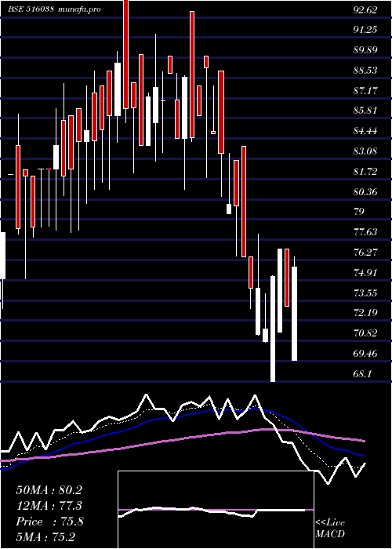Click the 74.91 price axis label
The image size is (392, 549).
click(x=365, y=273)
